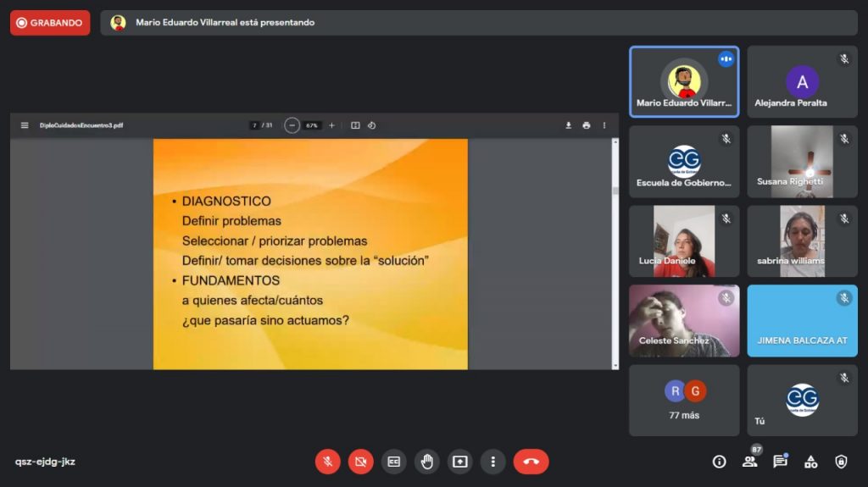Open host controls shield icon
Image resolution: width=868 pixels, height=487 pixels.
(841, 462)
